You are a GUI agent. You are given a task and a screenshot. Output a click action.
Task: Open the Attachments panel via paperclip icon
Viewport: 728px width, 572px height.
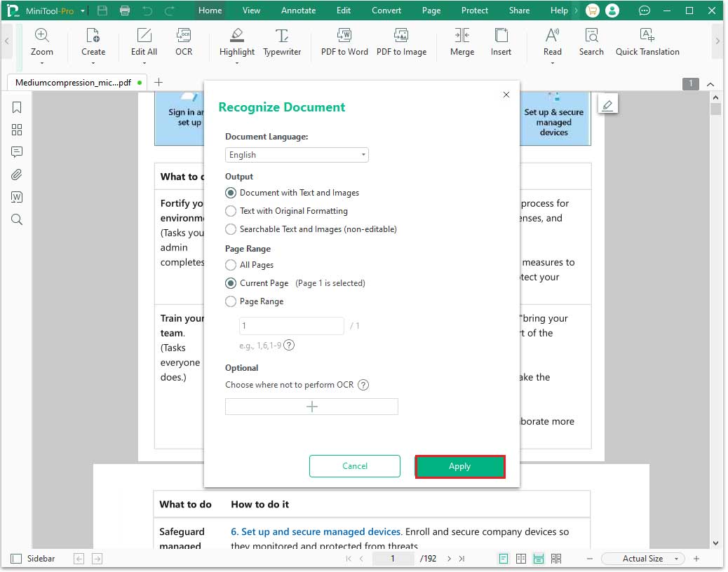(16, 175)
